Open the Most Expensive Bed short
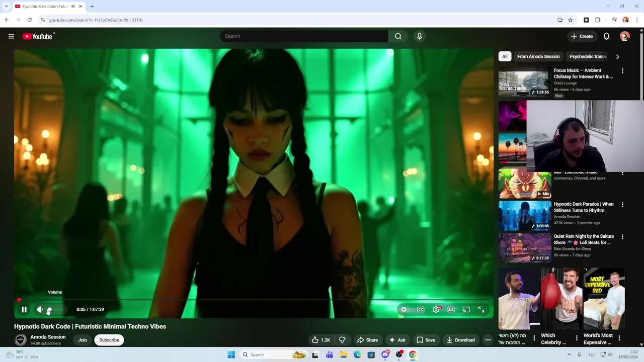This screenshot has width=644, height=362. [x=604, y=299]
